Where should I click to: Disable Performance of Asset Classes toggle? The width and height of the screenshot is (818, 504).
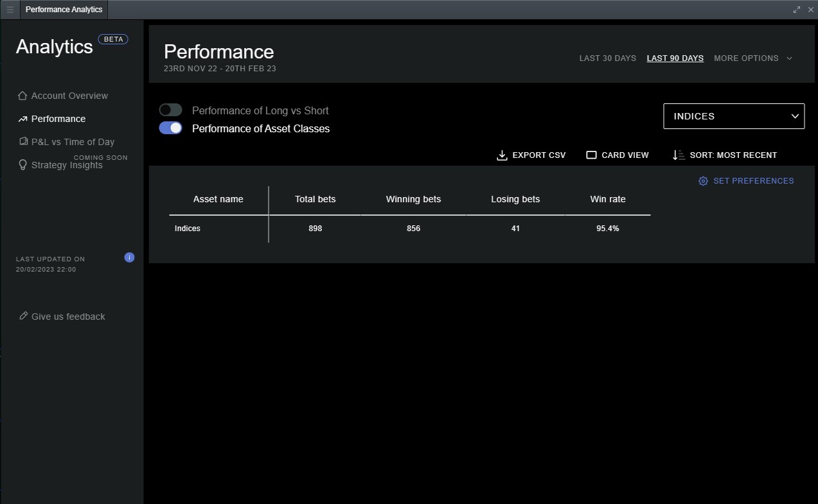click(x=171, y=128)
